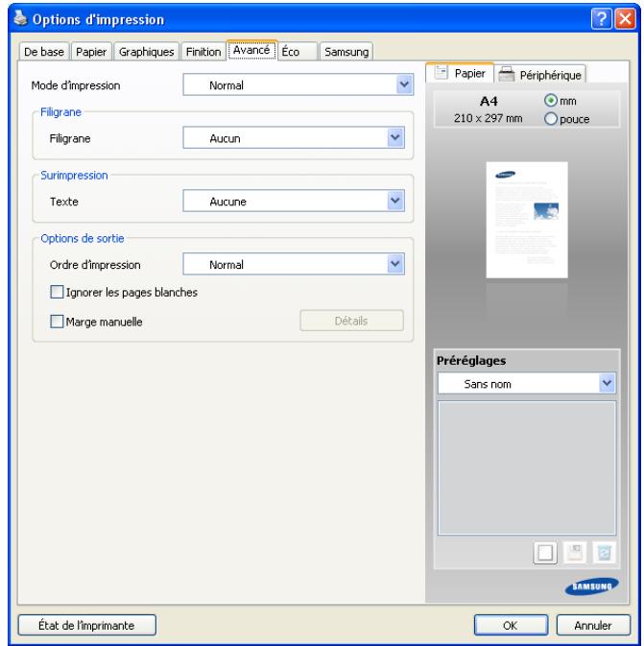The image size is (644, 646).
Task: Select the pouce unit radio button
Action: point(551,119)
